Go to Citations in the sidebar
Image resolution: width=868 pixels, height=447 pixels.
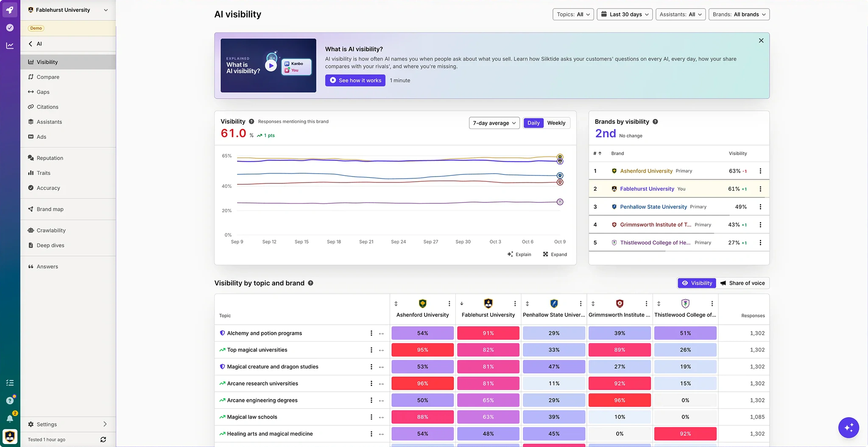pyautogui.click(x=68, y=107)
